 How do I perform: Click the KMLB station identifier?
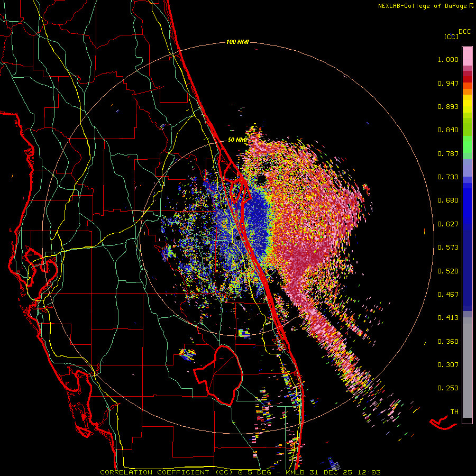[x=296, y=472]
